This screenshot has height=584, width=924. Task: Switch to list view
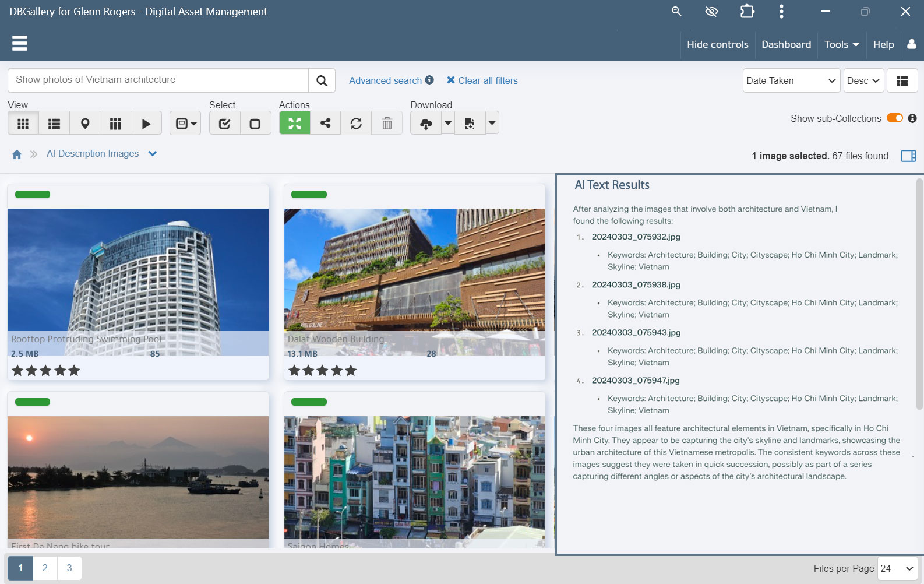pos(54,124)
